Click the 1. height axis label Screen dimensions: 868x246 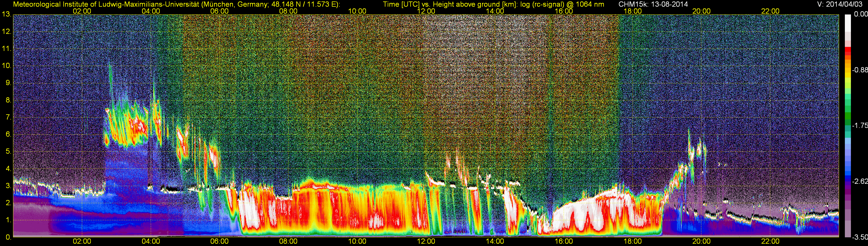click(x=8, y=220)
